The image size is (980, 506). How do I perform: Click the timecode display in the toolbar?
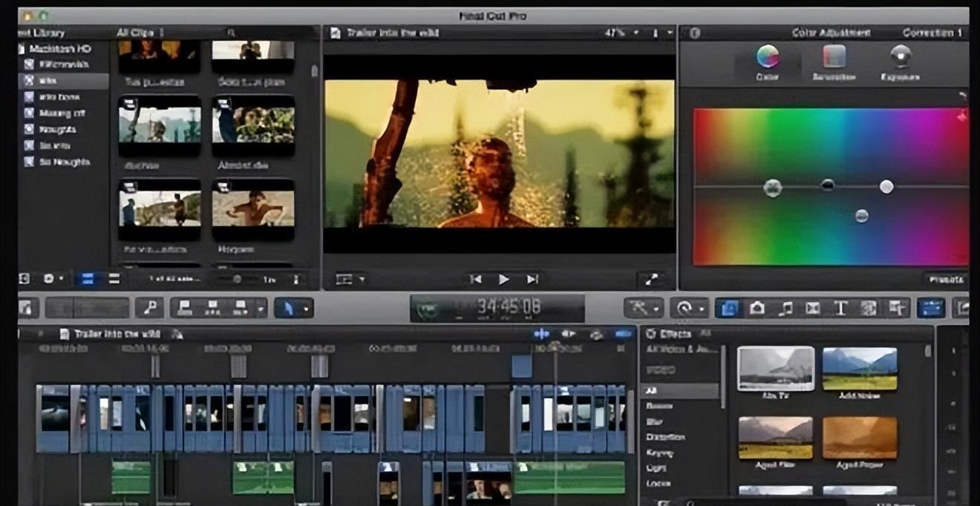pyautogui.click(x=497, y=308)
